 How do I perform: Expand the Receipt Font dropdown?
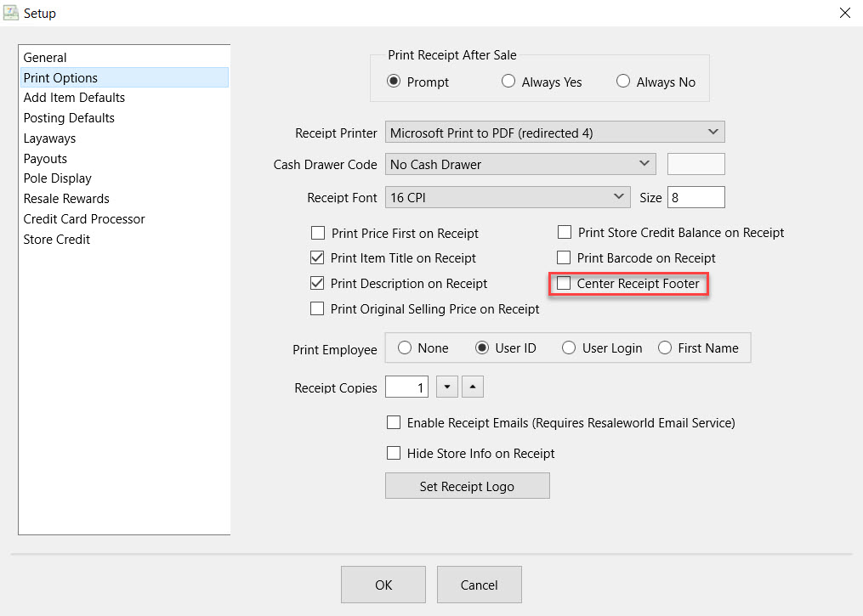tap(619, 196)
